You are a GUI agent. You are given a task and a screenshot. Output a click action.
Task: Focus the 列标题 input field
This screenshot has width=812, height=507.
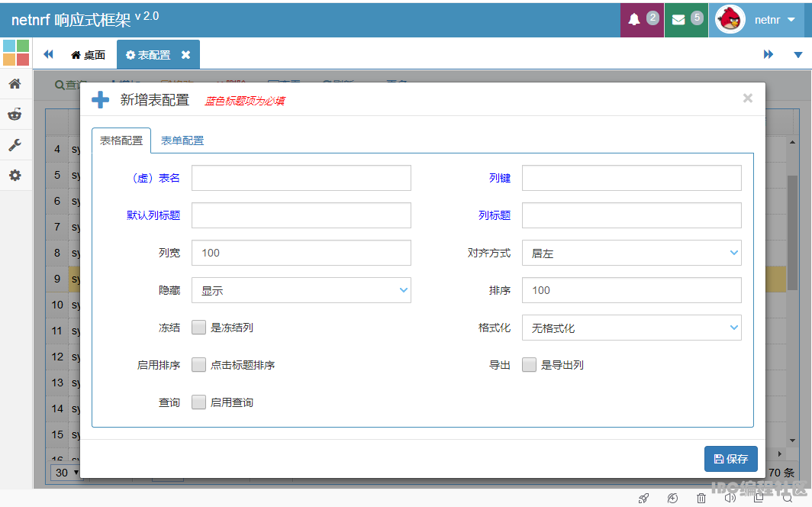[631, 215]
